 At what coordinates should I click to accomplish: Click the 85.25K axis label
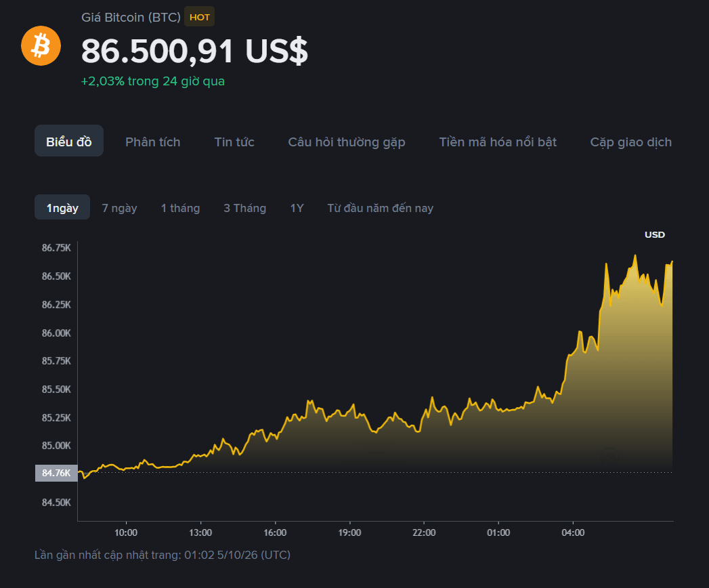click(56, 417)
